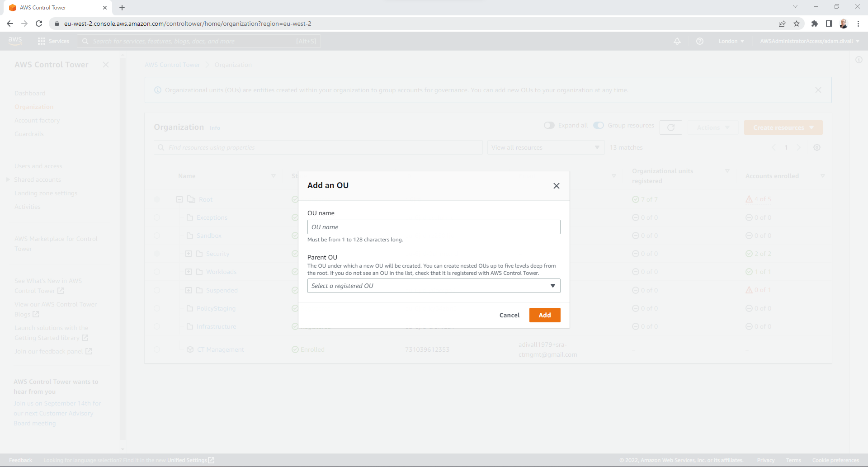Screen dimensions: 868x467
Task: Open the notifications bell
Action: (677, 41)
